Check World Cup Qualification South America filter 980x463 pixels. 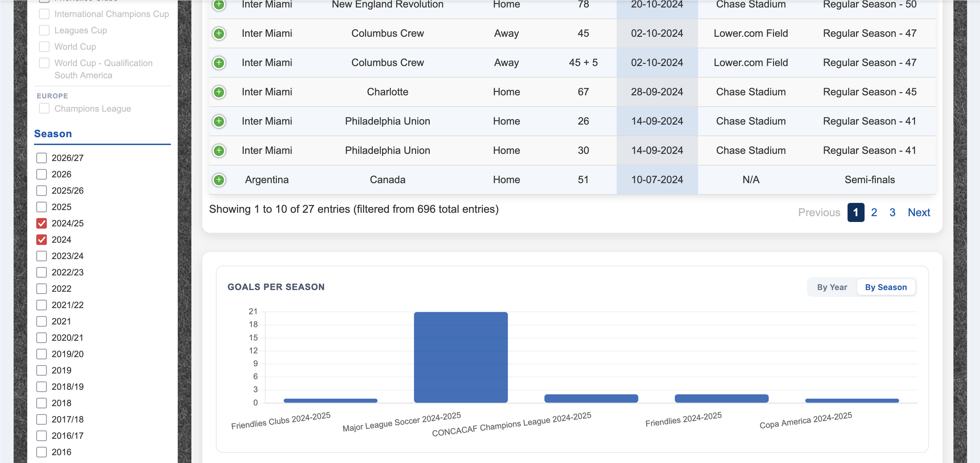pos(44,63)
